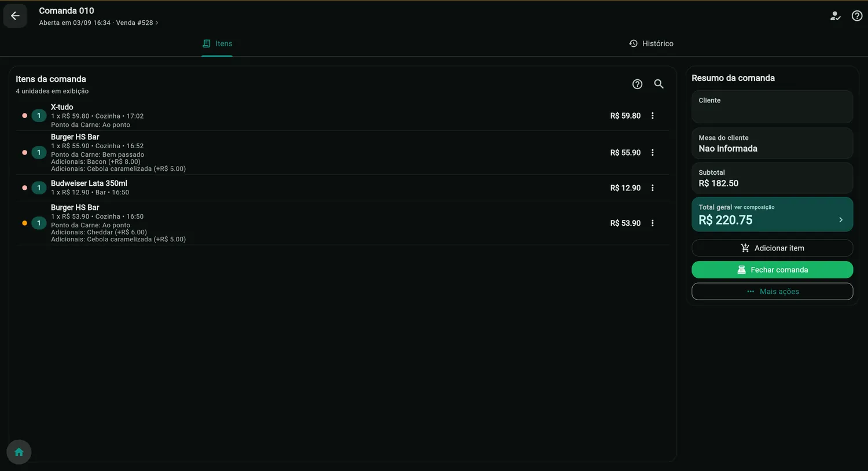This screenshot has width=868, height=471.
Task: Open the home floating button
Action: (x=19, y=452)
